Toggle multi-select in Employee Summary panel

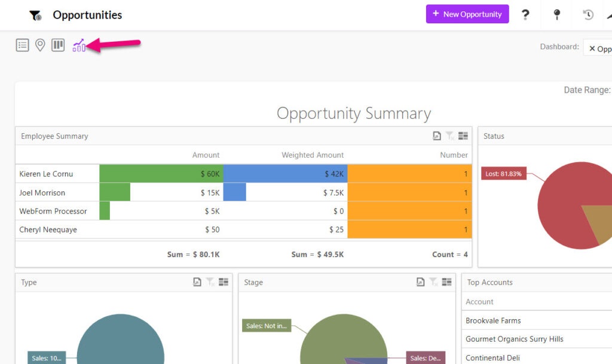pyautogui.click(x=463, y=136)
